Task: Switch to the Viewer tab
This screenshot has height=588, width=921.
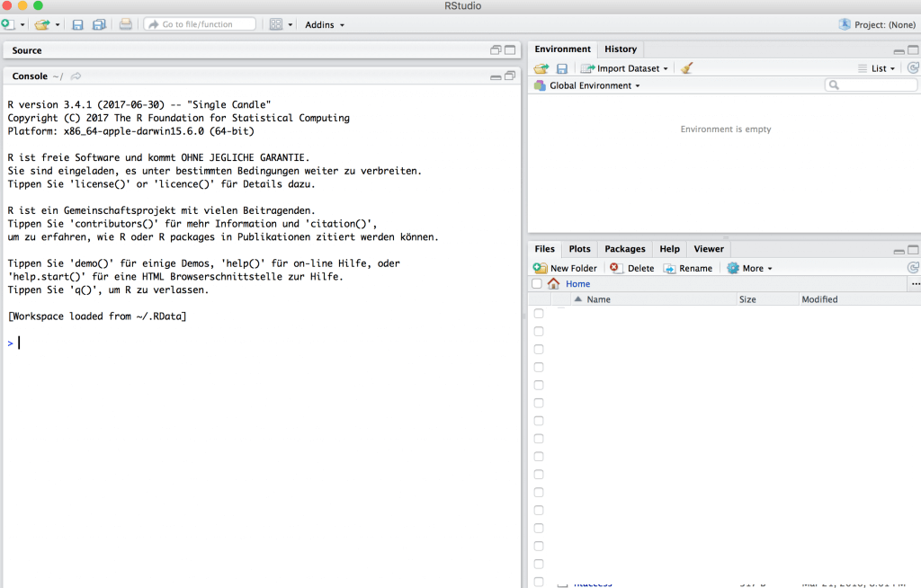Action: point(709,248)
